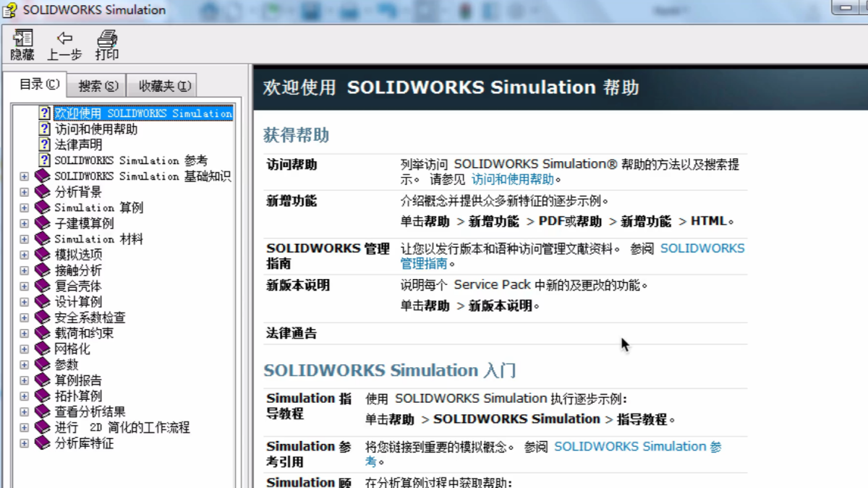Click the book icon beside 参数

coord(43,364)
